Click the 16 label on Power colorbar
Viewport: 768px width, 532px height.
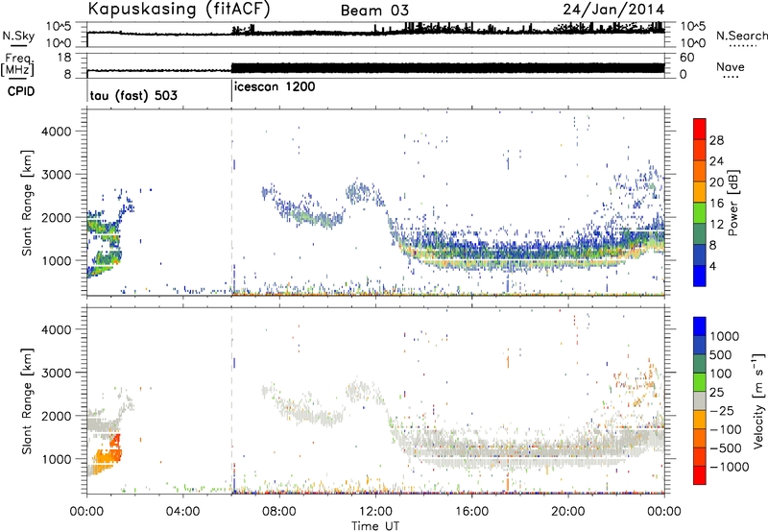point(716,203)
